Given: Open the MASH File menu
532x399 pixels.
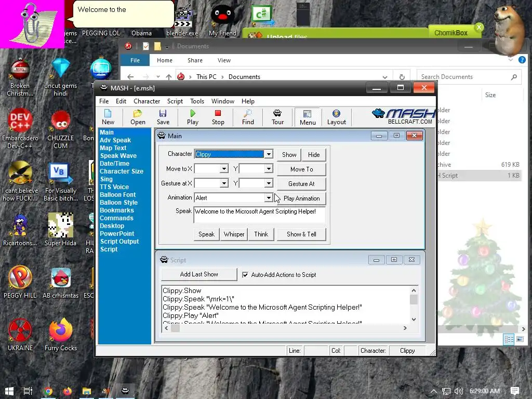Looking at the screenshot, I should (x=104, y=101).
